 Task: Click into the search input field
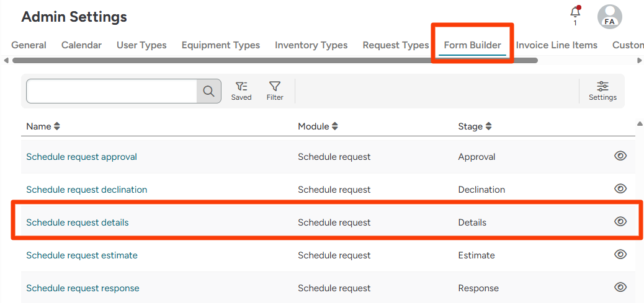tap(112, 91)
